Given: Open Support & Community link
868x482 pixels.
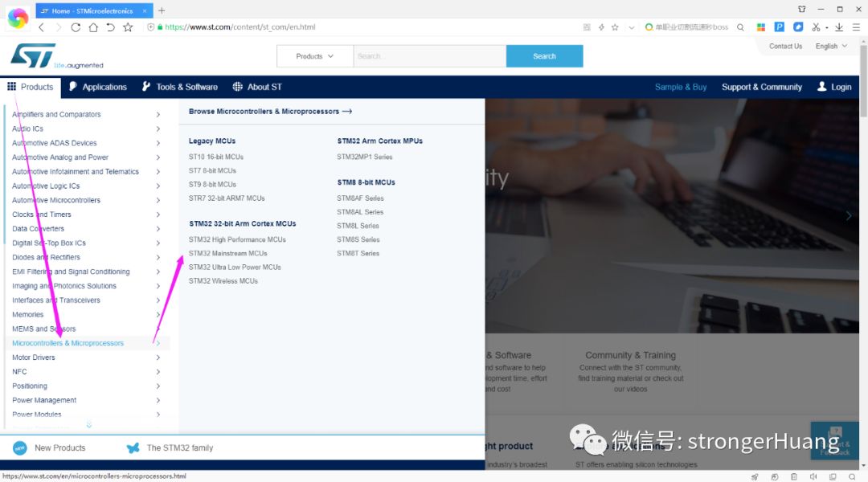Looking at the screenshot, I should click(762, 87).
